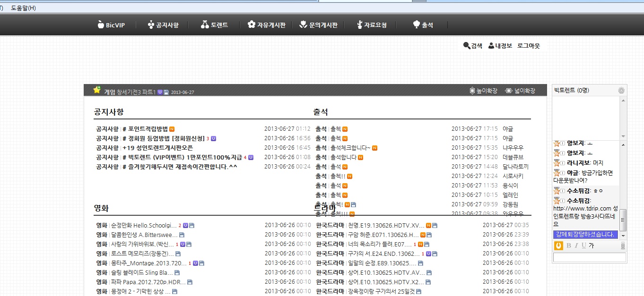Open the chat font selector 가
This screenshot has width=644, height=296.
pos(592,245)
